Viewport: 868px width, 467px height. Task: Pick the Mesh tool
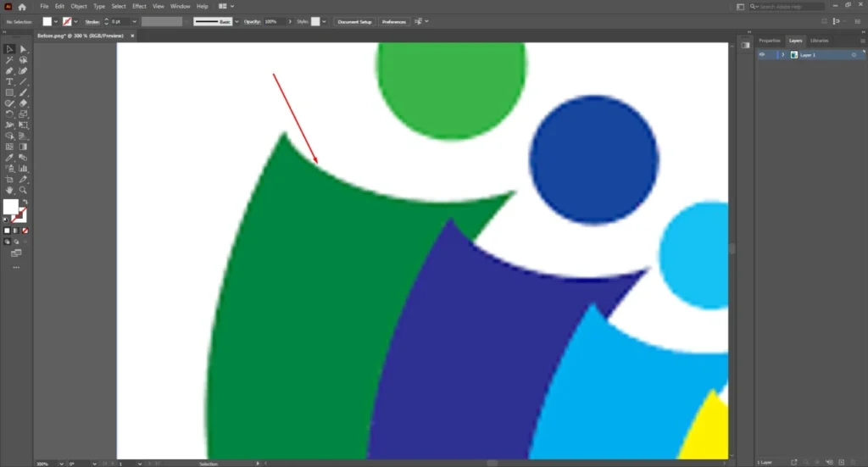coord(9,147)
